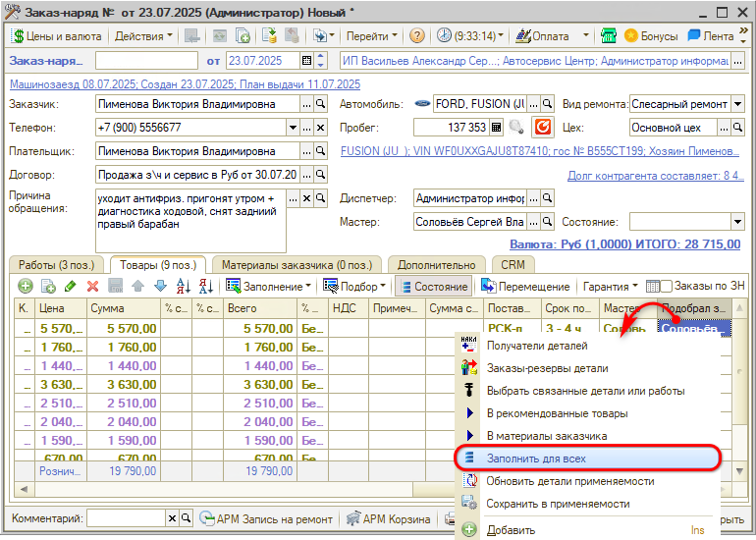The height and width of the screenshot is (540, 756).
Task: Open the Долг контрагента составляет link
Action: coord(655,176)
